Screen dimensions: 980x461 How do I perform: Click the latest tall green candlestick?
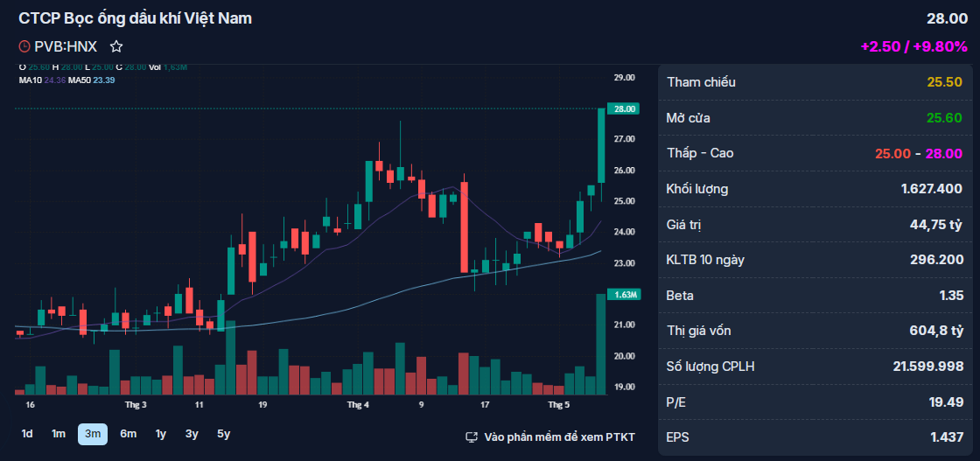(x=601, y=145)
